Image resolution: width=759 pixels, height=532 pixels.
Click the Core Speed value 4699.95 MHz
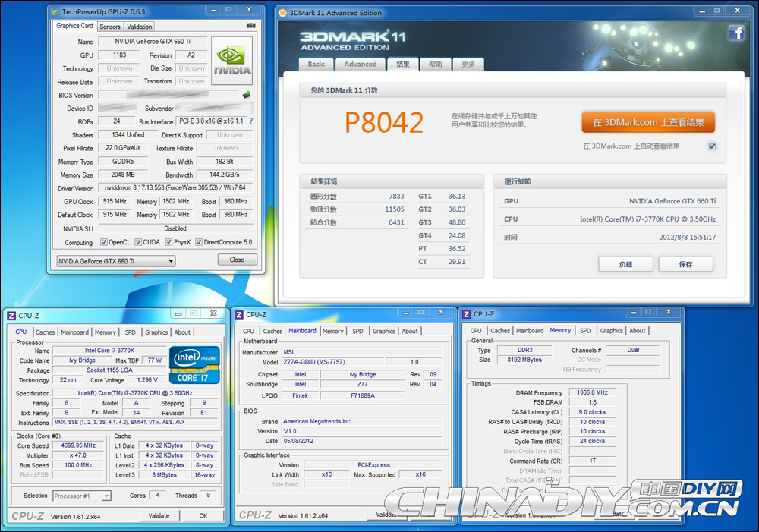pyautogui.click(x=78, y=445)
